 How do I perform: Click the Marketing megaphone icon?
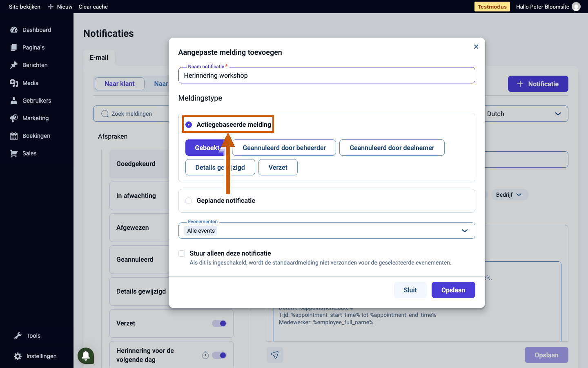14,118
